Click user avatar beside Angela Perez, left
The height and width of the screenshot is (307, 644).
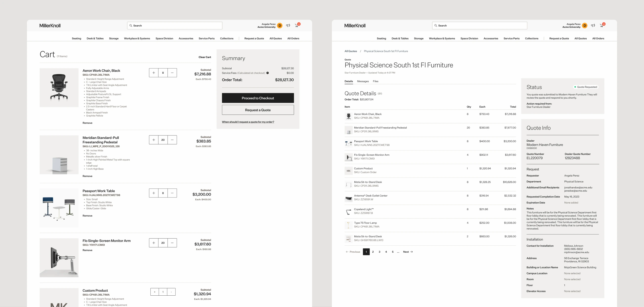pyautogui.click(x=280, y=25)
